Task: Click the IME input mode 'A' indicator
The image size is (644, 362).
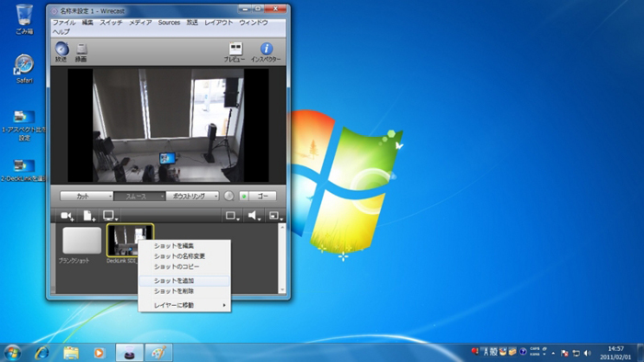Action: (x=486, y=351)
